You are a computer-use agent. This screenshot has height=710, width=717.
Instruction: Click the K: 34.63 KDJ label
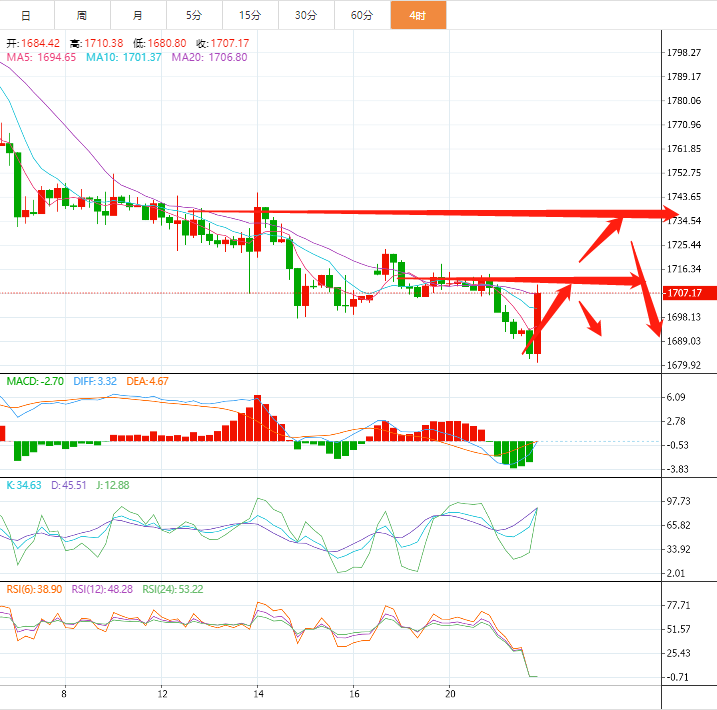(x=24, y=485)
